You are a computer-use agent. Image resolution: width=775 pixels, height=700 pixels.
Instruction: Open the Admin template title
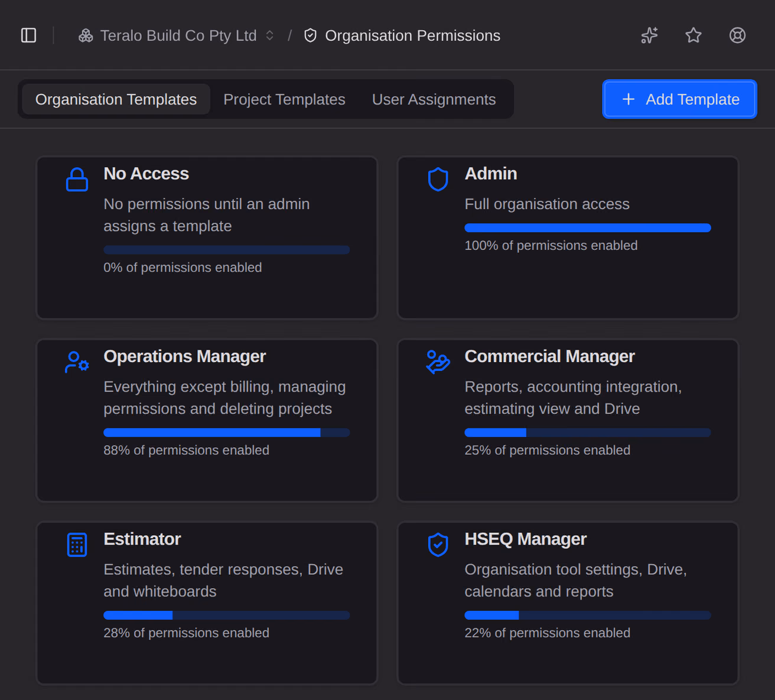click(491, 174)
